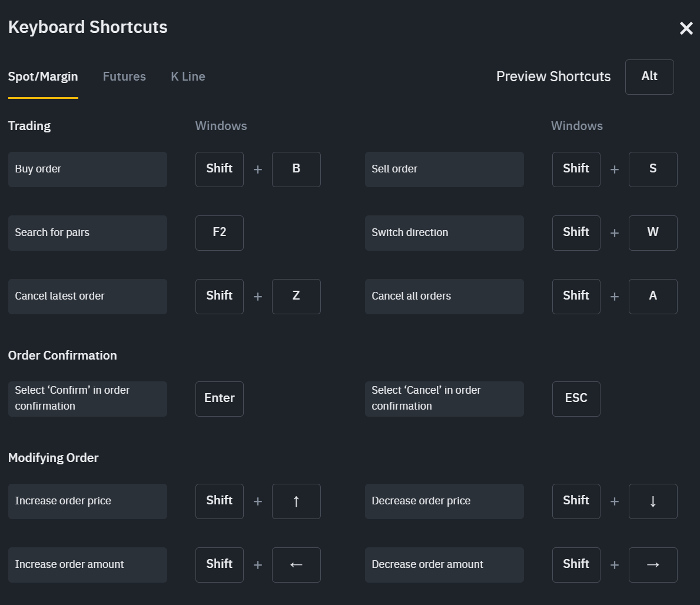Screen dimensions: 700x605
Task: Click the Alt preview shortcuts key
Action: (649, 77)
